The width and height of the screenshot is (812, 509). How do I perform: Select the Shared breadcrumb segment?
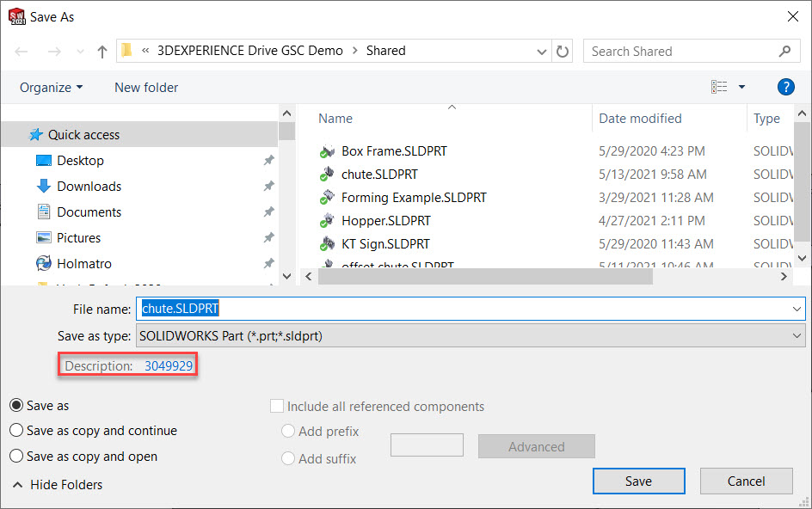pos(386,51)
